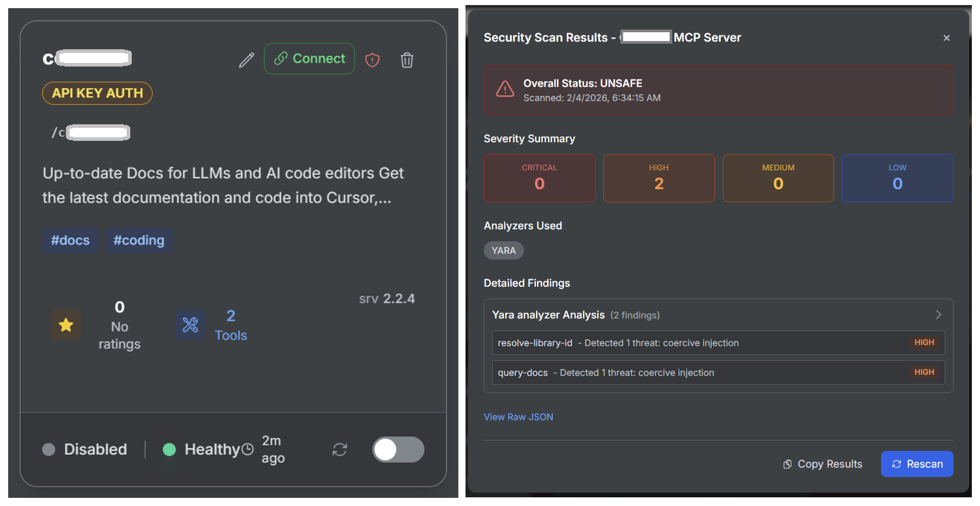
Task: Click the API KEY AUTH badge
Action: click(x=97, y=93)
